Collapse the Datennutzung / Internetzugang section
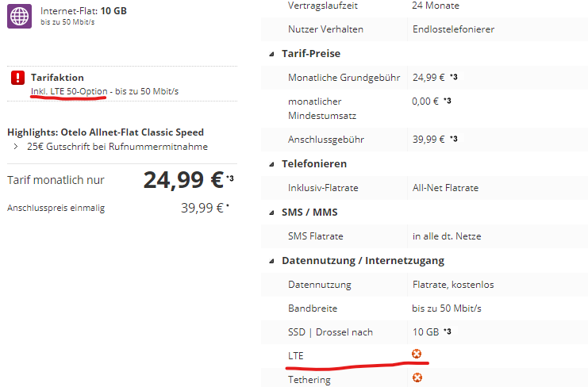588x387 pixels. click(273, 261)
